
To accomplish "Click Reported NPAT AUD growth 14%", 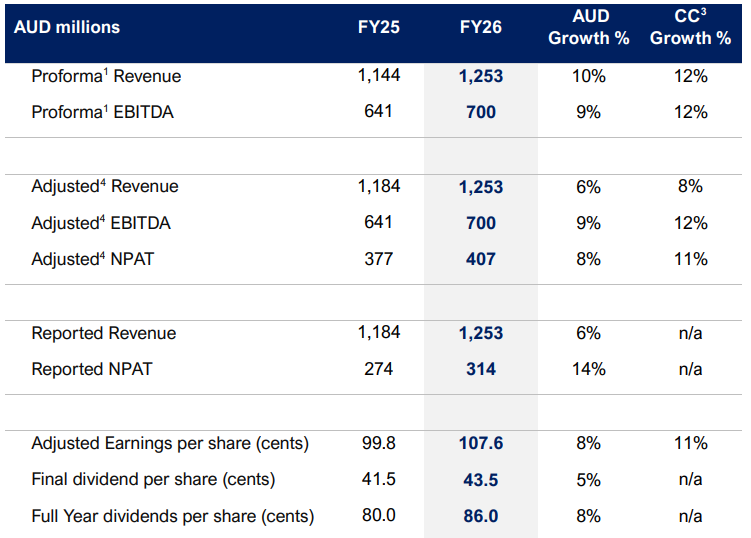I will (x=589, y=369).
